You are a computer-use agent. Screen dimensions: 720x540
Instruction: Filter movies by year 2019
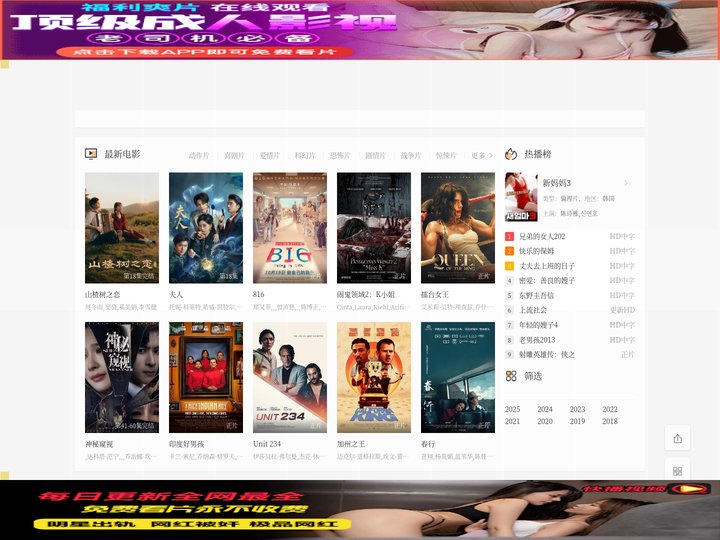[577, 421]
